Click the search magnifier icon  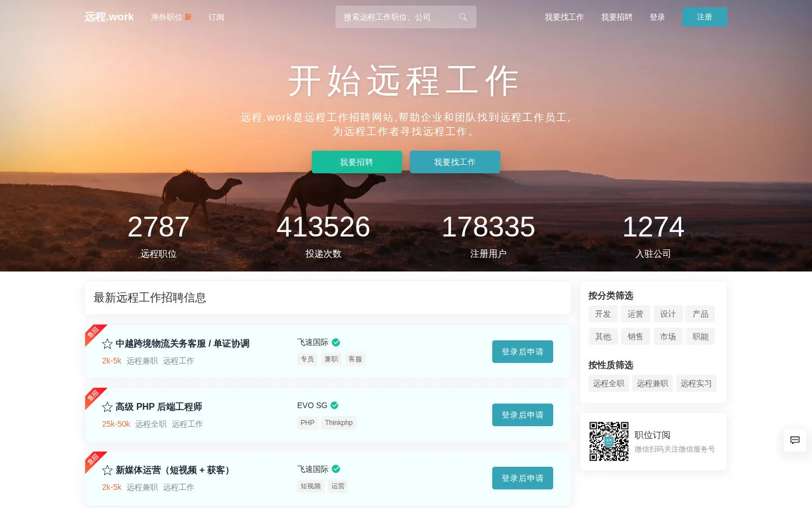click(x=462, y=17)
